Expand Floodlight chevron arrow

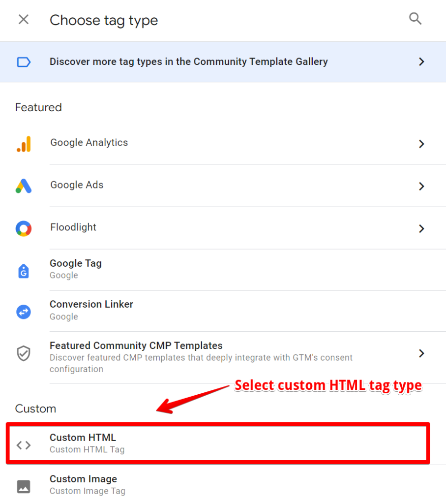click(421, 228)
